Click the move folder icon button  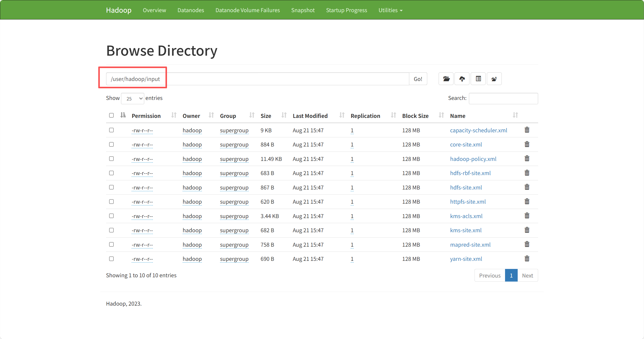click(494, 79)
